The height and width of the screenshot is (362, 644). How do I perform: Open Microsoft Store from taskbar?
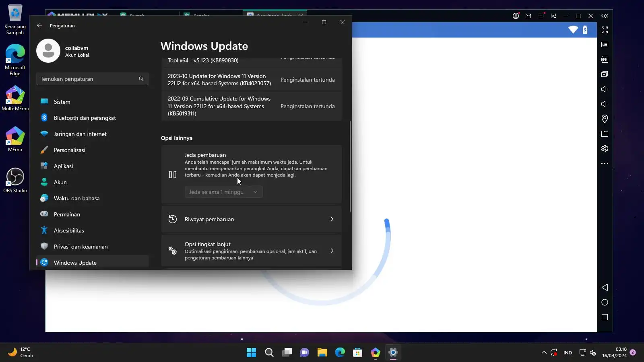pos(358,353)
